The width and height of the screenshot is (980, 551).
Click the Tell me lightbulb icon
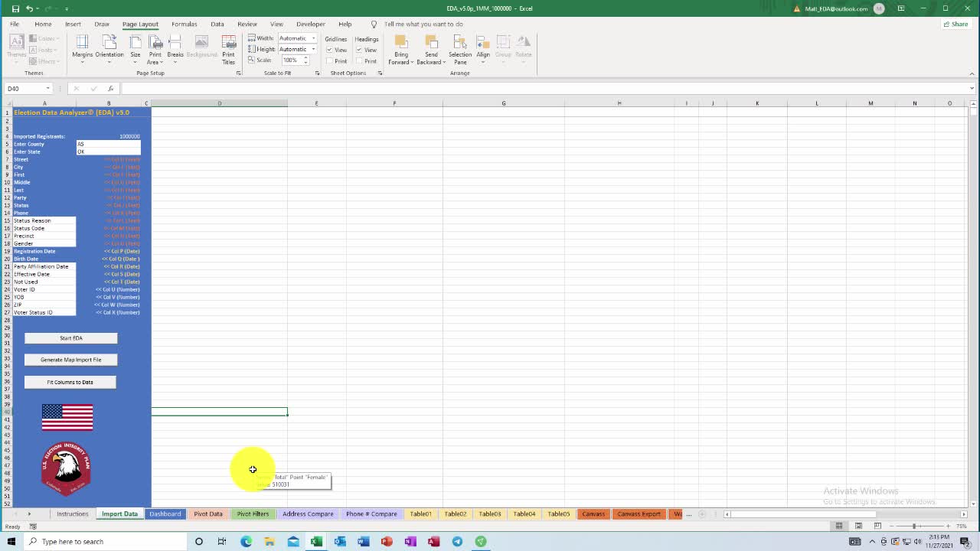click(x=374, y=24)
